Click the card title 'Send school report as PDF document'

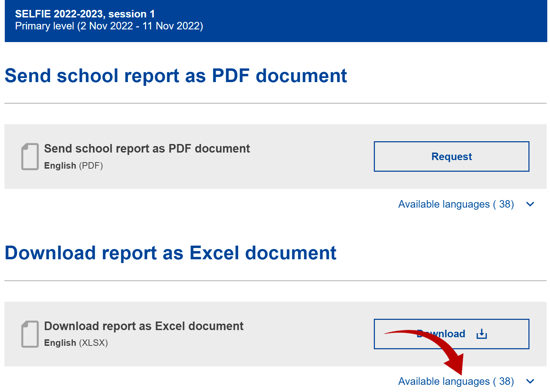[x=147, y=149]
